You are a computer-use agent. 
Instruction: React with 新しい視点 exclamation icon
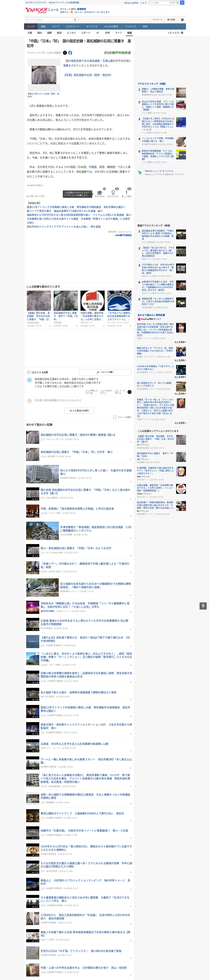pos(127,193)
